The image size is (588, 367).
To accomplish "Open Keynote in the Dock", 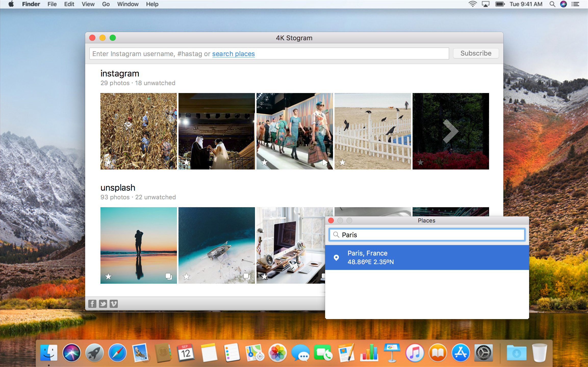I will pos(392,353).
